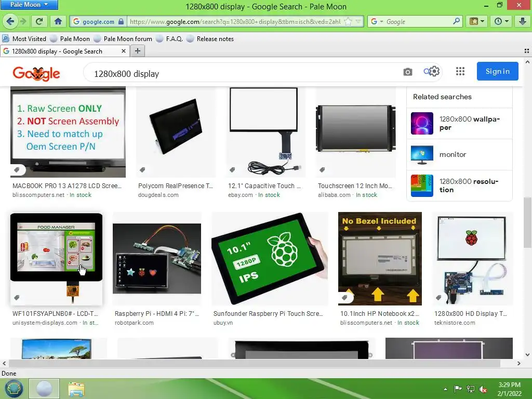Image resolution: width=532 pixels, height=399 pixels.
Task: Reload the current page
Action: pyautogui.click(x=39, y=22)
